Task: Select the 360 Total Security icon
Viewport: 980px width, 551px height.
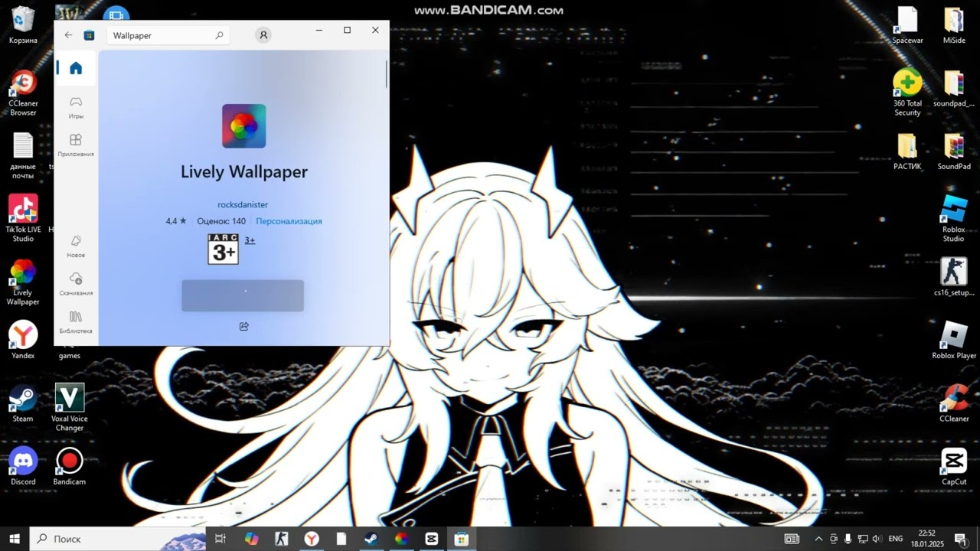Action: tap(907, 93)
